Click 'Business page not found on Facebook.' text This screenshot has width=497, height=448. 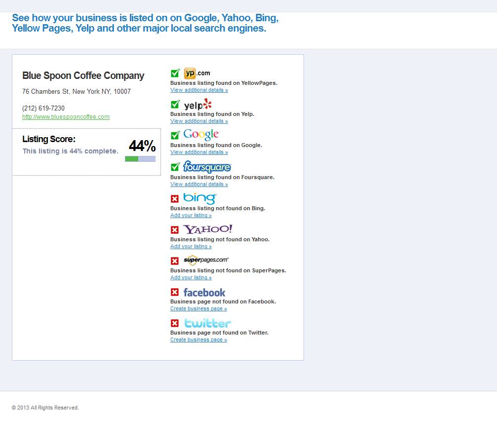pos(223,301)
